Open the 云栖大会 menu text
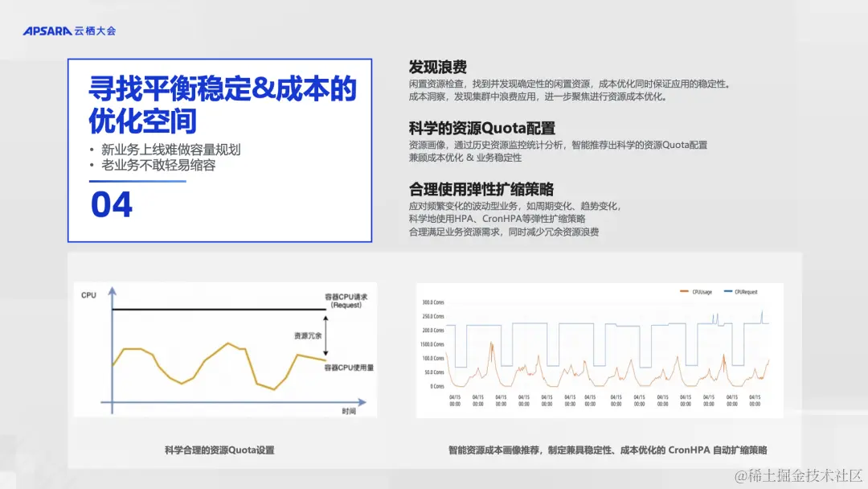Screen dimensions: 868x489 tap(96, 30)
